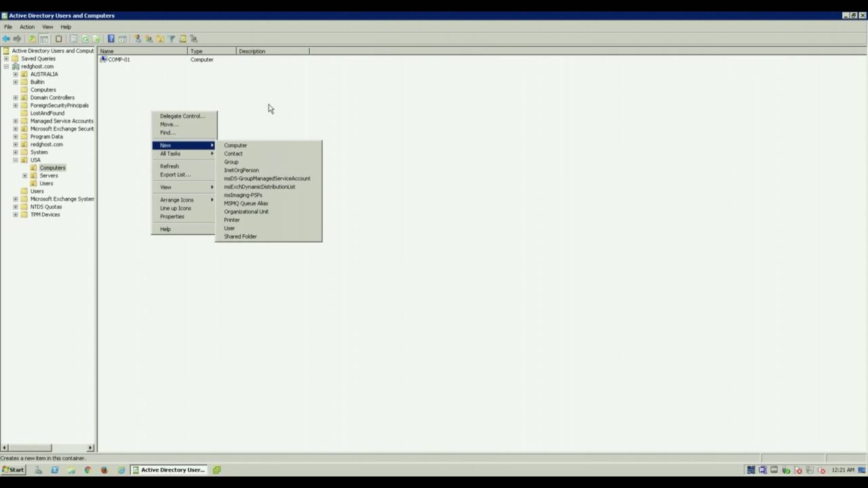
Task: Choose Export List from context menu
Action: [184, 175]
